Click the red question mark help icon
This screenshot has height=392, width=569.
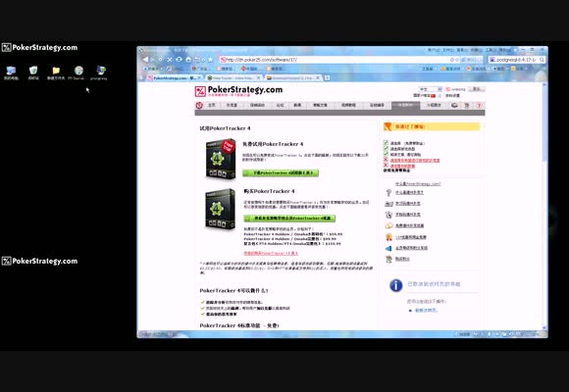(x=479, y=106)
